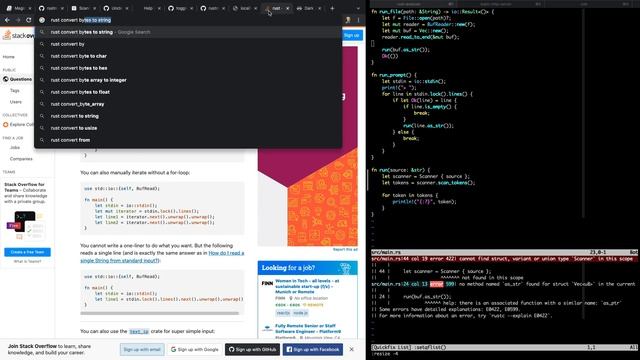Click the '[Quickfix List]' status line
The image size is (640, 360).
(504, 347)
